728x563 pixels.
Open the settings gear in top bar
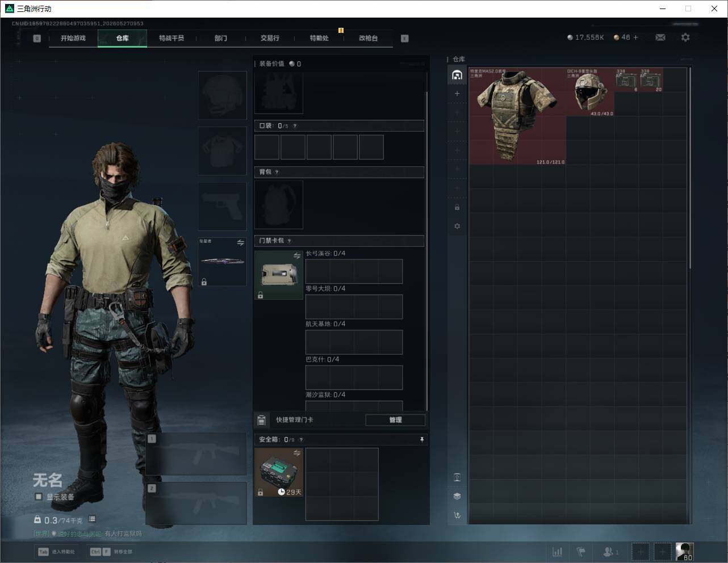point(685,37)
